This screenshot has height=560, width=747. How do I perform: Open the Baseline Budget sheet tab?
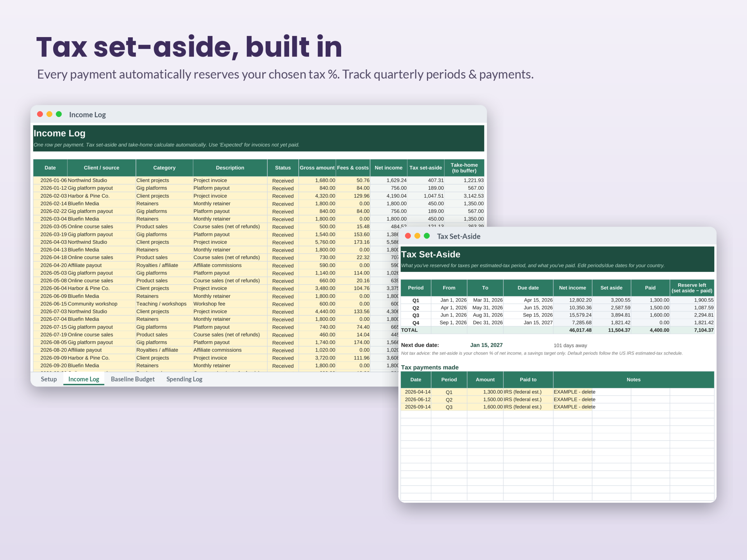133,379
